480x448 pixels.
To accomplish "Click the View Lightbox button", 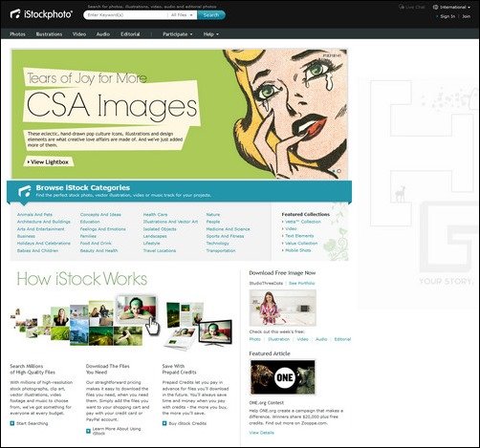I will tap(48, 161).
